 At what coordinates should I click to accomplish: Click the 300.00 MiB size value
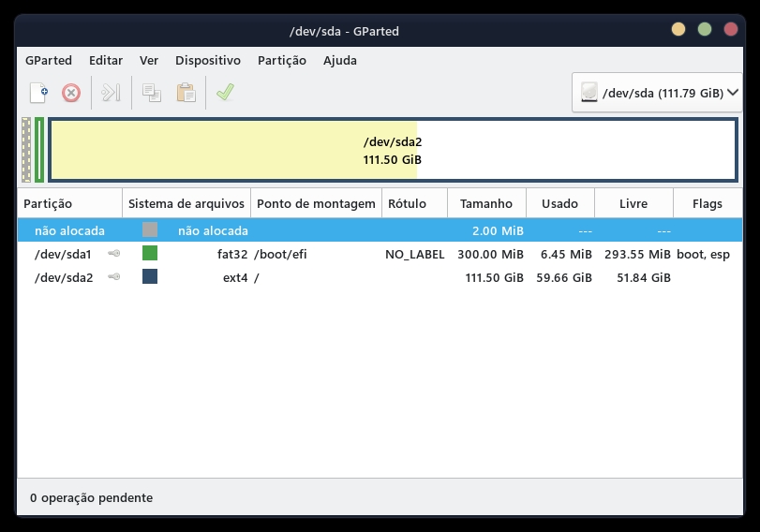(x=490, y=254)
